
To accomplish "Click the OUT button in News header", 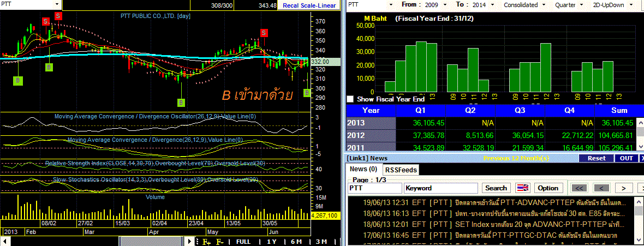I will [x=627, y=158].
